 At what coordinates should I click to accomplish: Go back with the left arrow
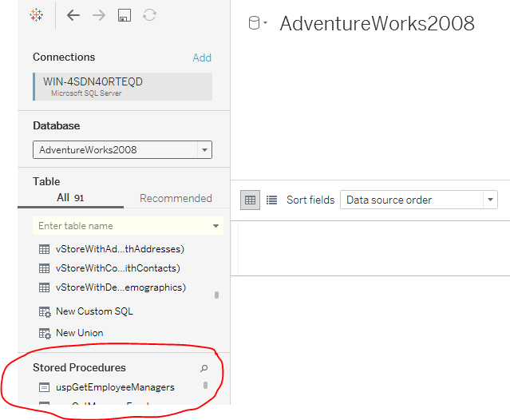pos(73,15)
